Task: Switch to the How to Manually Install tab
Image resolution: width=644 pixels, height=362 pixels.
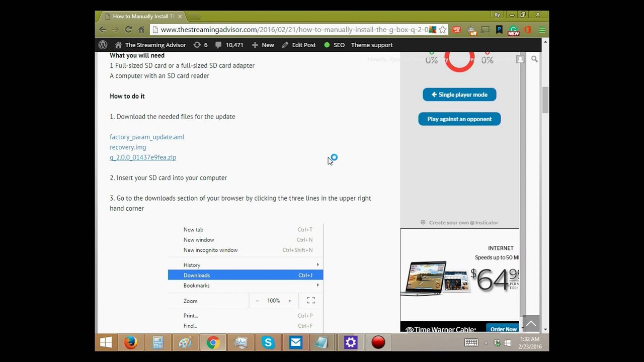Action: pyautogui.click(x=142, y=16)
